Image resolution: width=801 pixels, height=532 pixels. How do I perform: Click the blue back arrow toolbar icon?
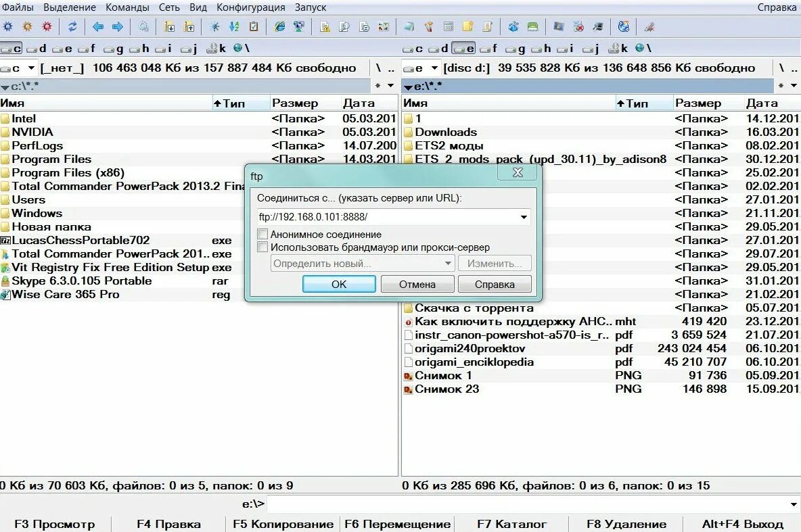[97, 26]
